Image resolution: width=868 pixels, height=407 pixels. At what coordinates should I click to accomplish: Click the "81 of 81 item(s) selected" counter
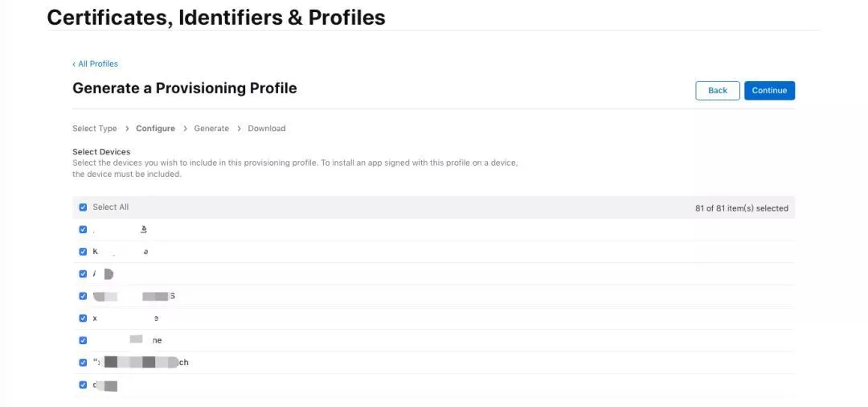(x=741, y=208)
